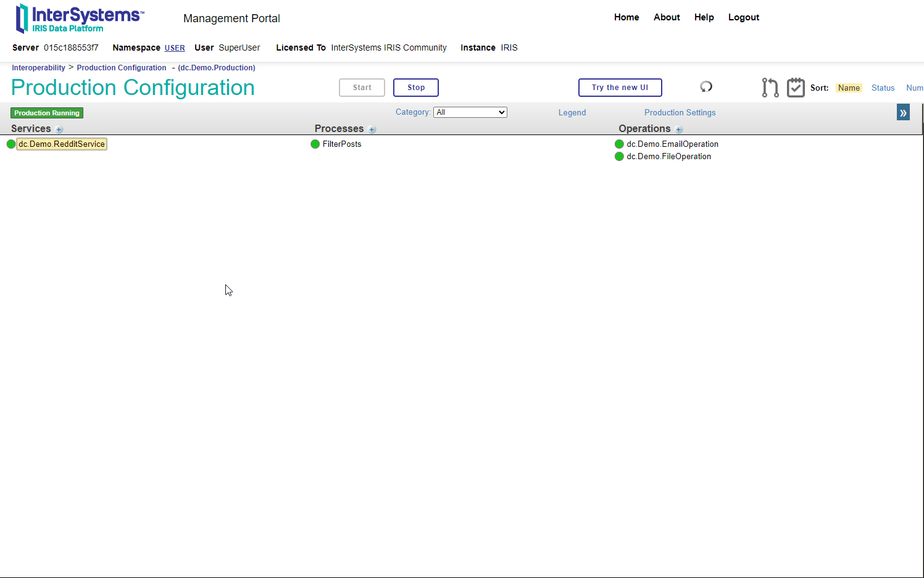Click the refresh icon in the toolbar
Image resolution: width=924 pixels, height=578 pixels.
(x=706, y=87)
